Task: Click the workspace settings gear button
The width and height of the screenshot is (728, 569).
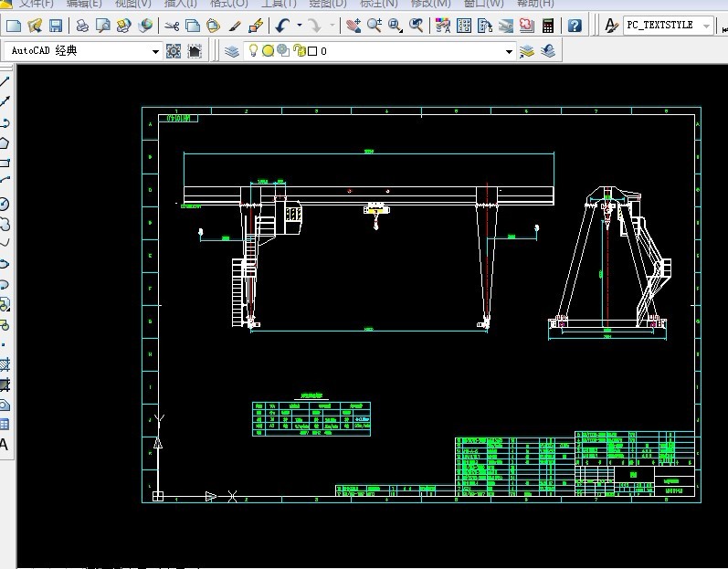Action: pos(174,51)
